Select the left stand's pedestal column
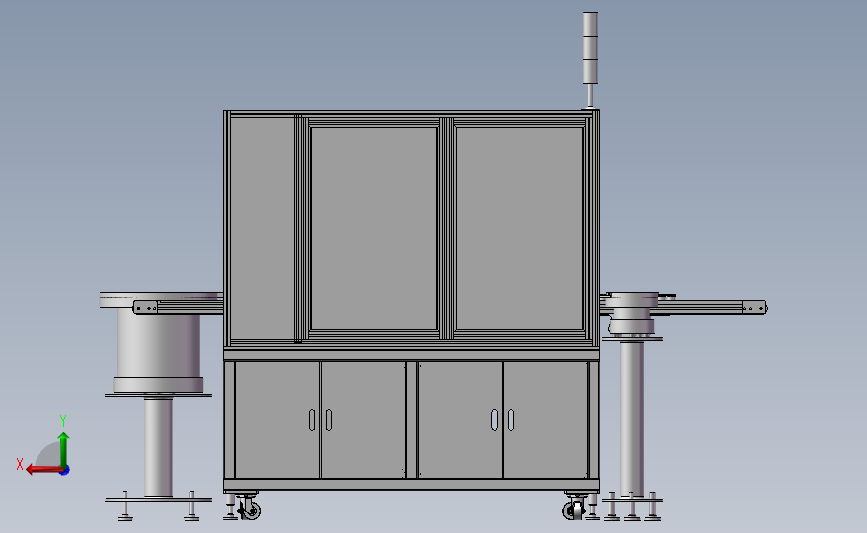867x533 pixels. click(158, 447)
